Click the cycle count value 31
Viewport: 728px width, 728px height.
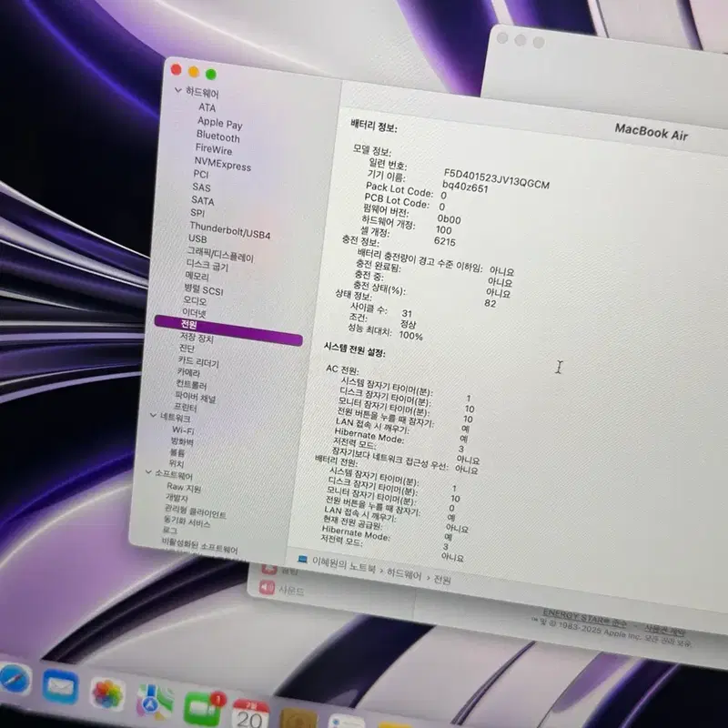coord(407,313)
